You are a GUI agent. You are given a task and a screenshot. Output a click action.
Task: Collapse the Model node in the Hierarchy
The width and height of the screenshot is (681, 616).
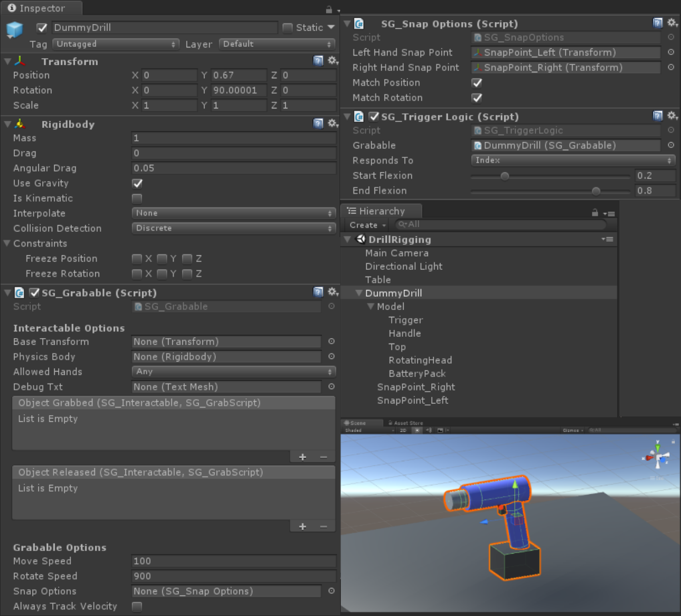371,307
